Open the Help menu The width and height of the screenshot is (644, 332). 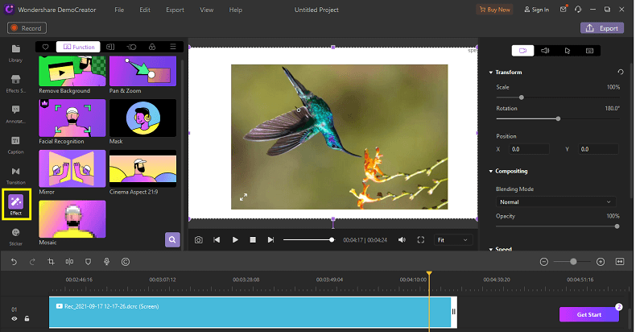235,10
